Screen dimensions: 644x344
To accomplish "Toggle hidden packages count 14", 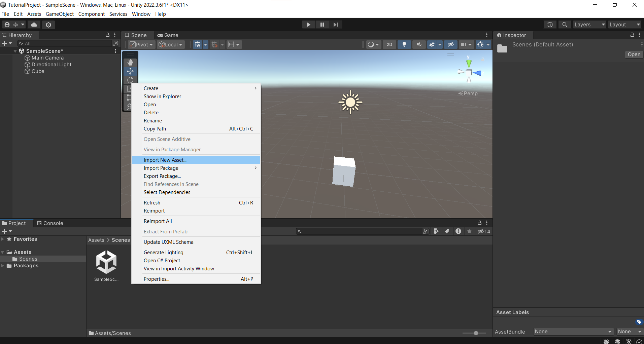I will pos(484,231).
